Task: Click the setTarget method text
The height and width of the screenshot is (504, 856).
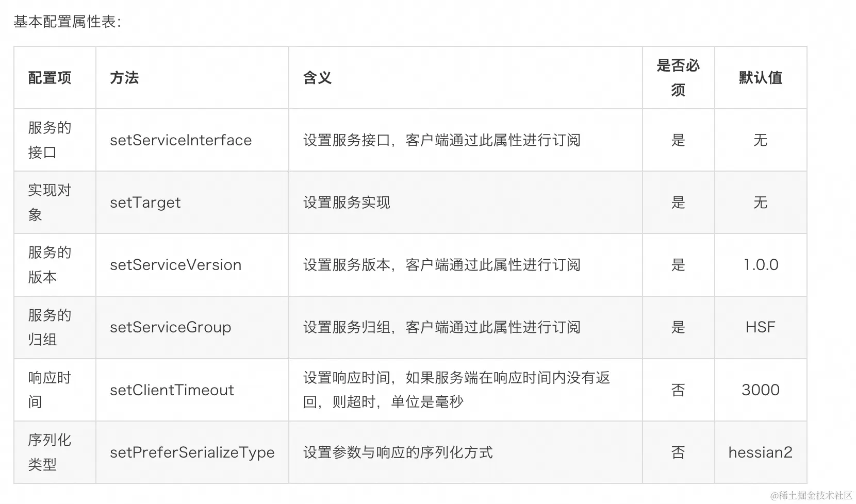Action: (x=145, y=203)
